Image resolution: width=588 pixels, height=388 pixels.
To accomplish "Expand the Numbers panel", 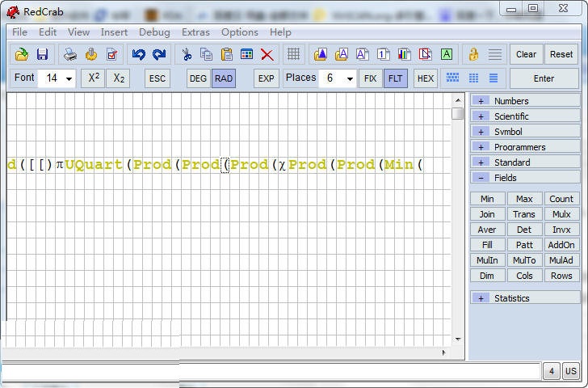I will [x=525, y=100].
